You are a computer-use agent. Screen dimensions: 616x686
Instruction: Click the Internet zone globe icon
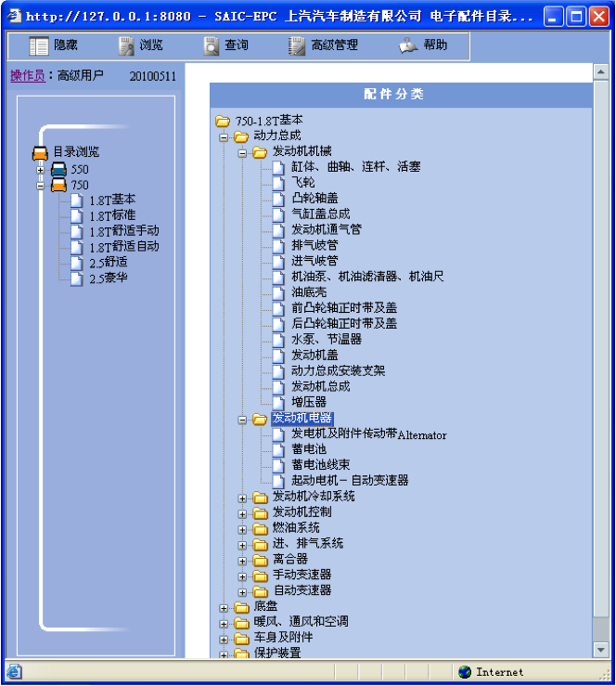pos(465,671)
